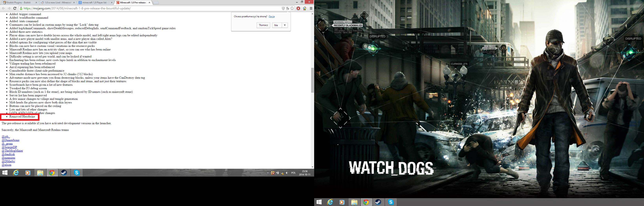
Task: Show hidden system tray icons
Action: pyautogui.click(x=268, y=173)
